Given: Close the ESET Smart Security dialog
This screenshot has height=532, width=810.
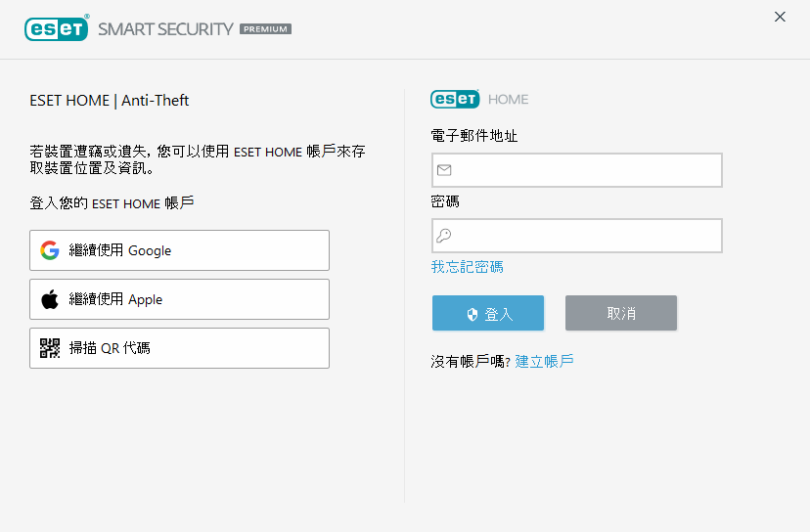Looking at the screenshot, I should click(x=780, y=17).
